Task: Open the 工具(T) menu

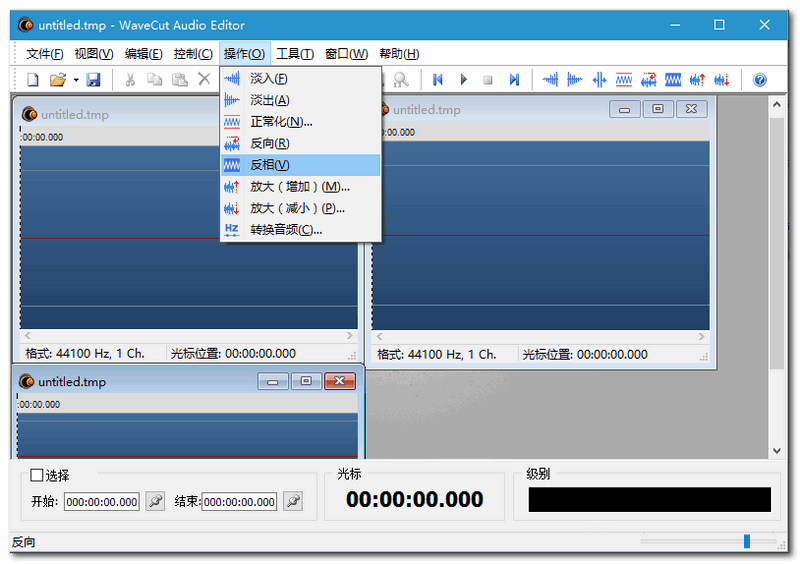Action: [294, 54]
